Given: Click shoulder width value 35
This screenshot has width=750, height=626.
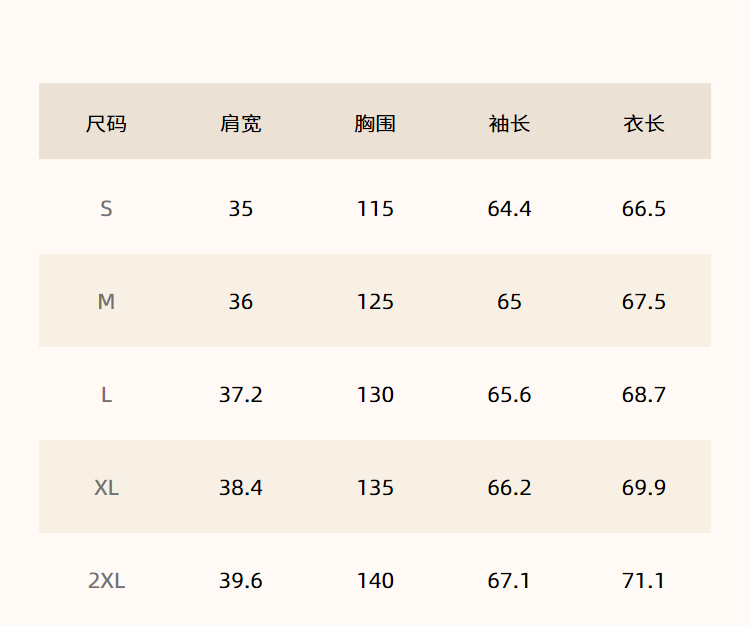Looking at the screenshot, I should tap(241, 209).
